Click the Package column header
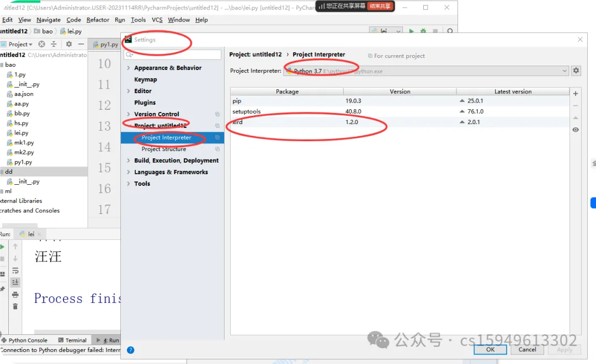This screenshot has height=364, width=596. coord(287,92)
